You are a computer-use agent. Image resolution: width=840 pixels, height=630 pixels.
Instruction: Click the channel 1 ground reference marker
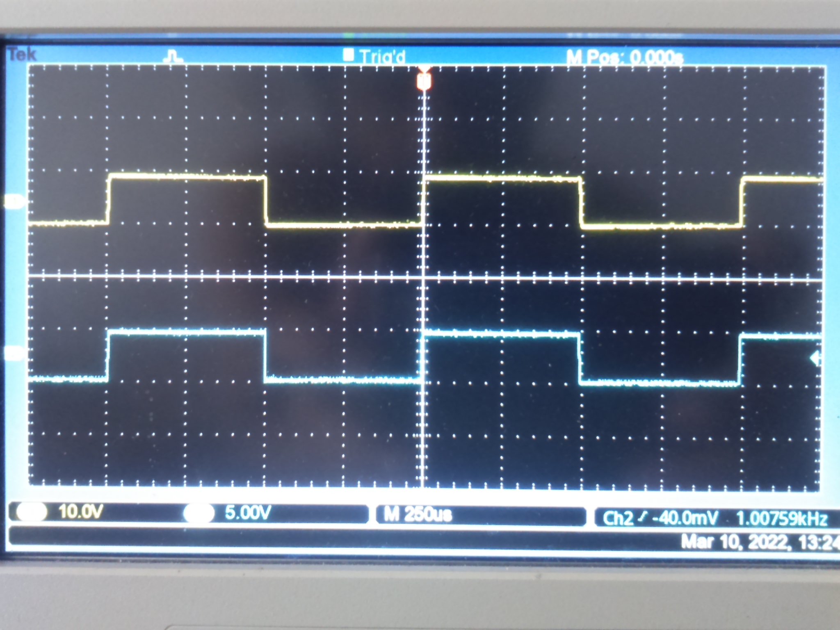pyautogui.click(x=14, y=202)
